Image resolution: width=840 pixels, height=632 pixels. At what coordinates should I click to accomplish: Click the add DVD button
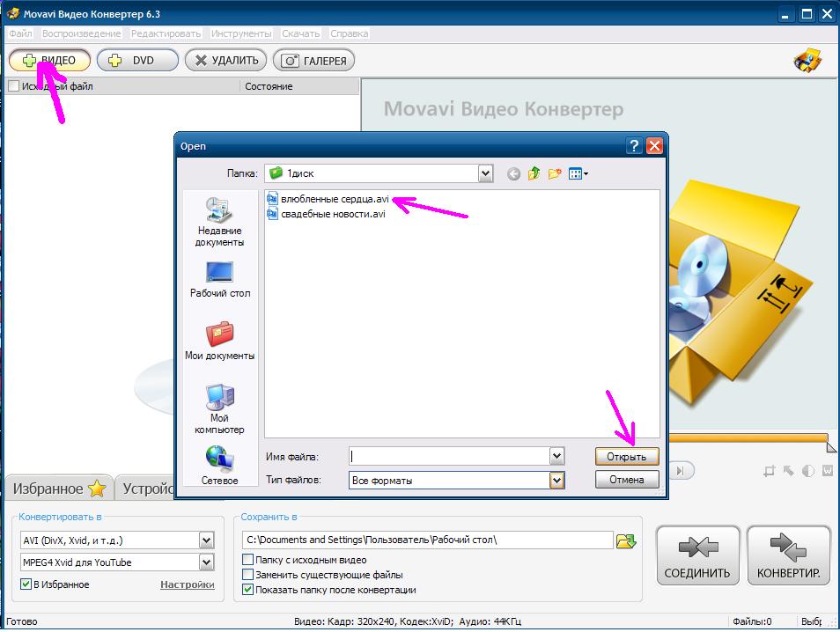coord(137,60)
